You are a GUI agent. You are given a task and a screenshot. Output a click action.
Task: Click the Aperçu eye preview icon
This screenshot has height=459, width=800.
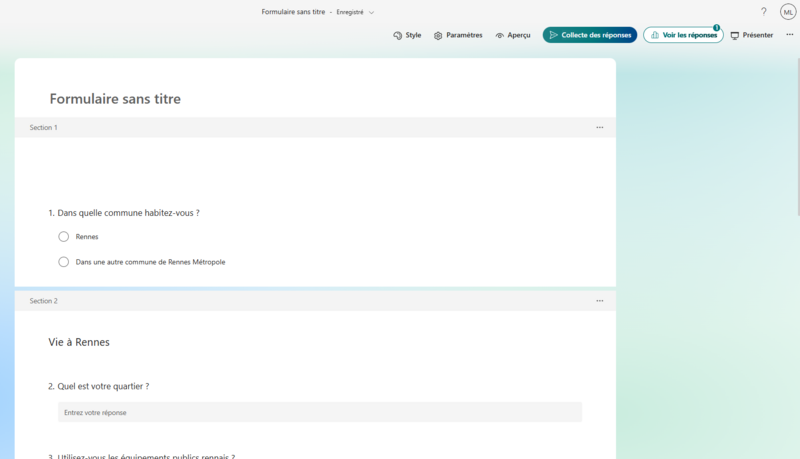point(500,35)
